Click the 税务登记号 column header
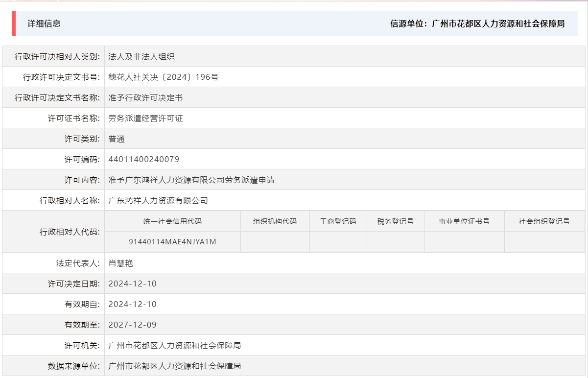Viewport: 588px width, 378px height. point(395,221)
